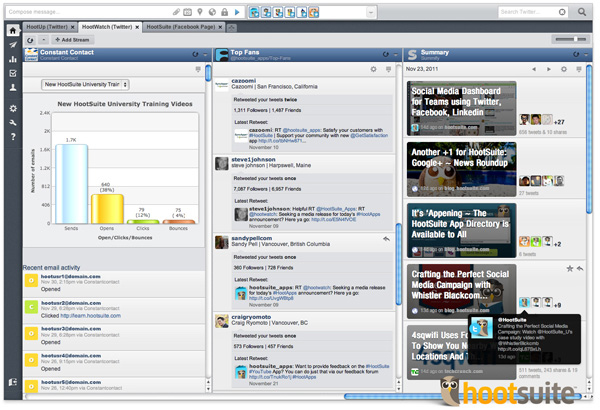Click reply arrow beside the Summary star icon
Viewport: 600px width, 410px height.
580,269
